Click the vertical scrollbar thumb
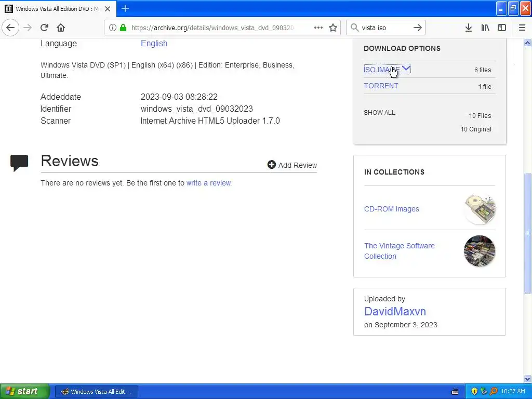 pos(527,233)
